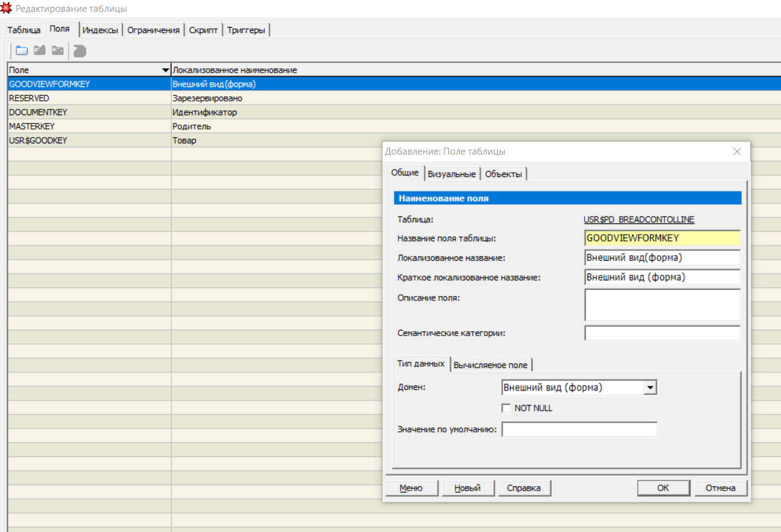The width and height of the screenshot is (781, 532).
Task: Select the MASTERKEY row in fields list
Action: pyautogui.click(x=32, y=126)
